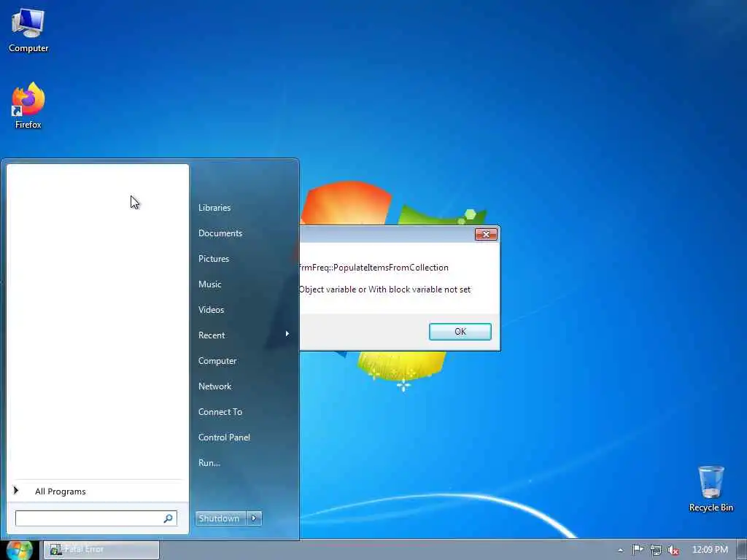Launch Firefox from the desktop shortcut
The image size is (747, 560).
point(28,105)
